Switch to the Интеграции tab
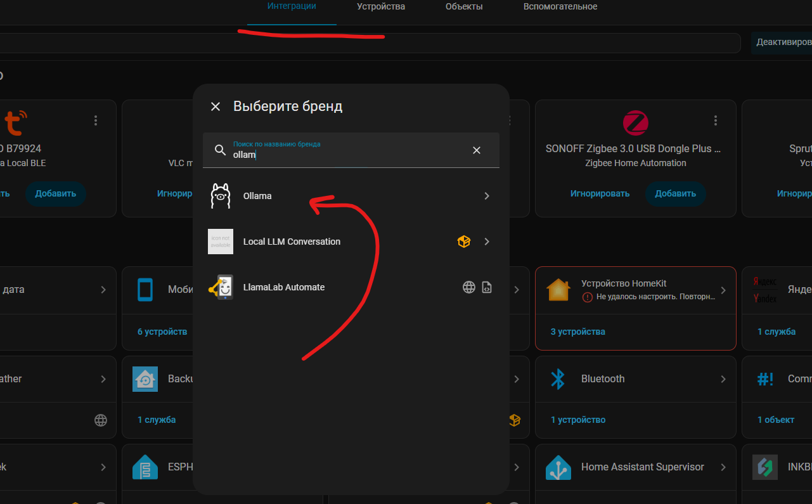The width and height of the screenshot is (812, 504). coord(292,6)
